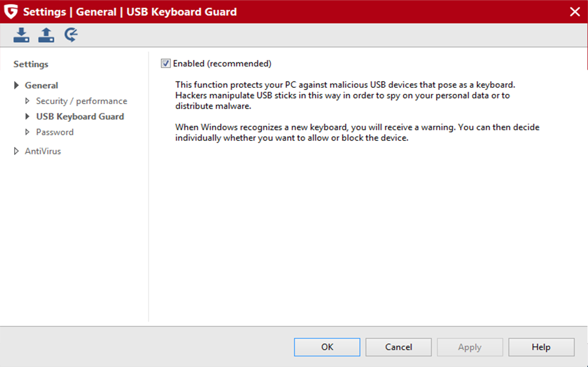588x367 pixels.
Task: Expand the AntiVirus tree node arrow
Action: click(x=17, y=151)
